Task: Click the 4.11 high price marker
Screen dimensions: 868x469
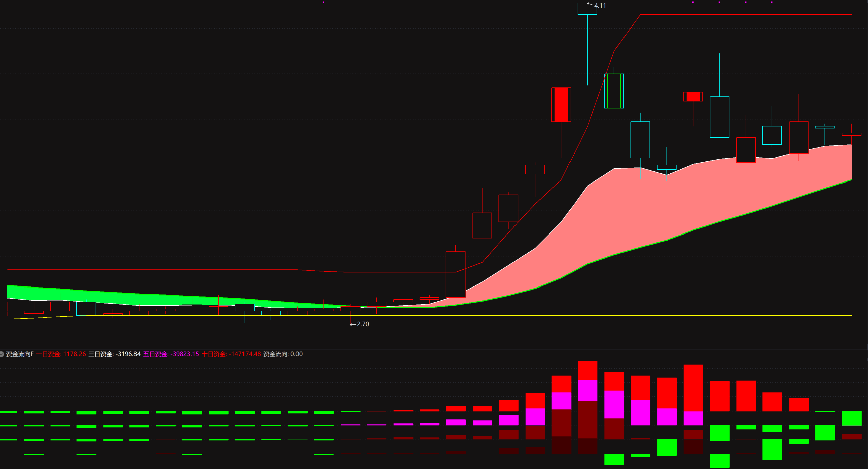Action: pyautogui.click(x=600, y=6)
